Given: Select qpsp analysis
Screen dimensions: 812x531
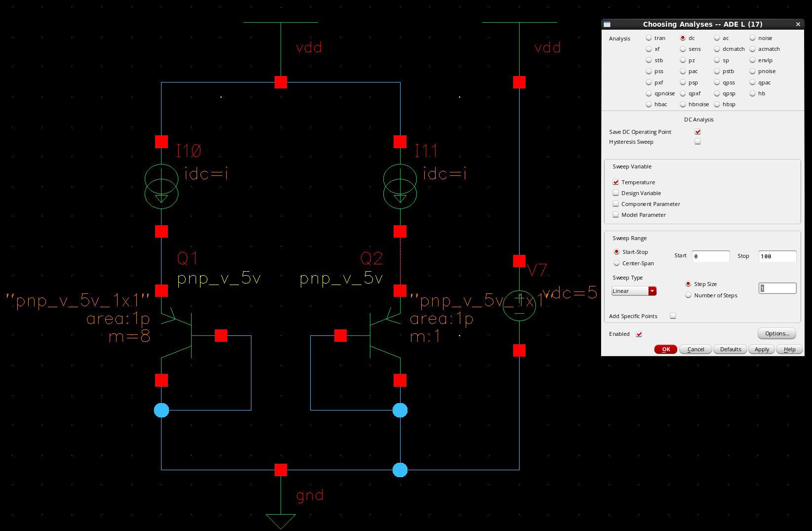Looking at the screenshot, I should 717,93.
